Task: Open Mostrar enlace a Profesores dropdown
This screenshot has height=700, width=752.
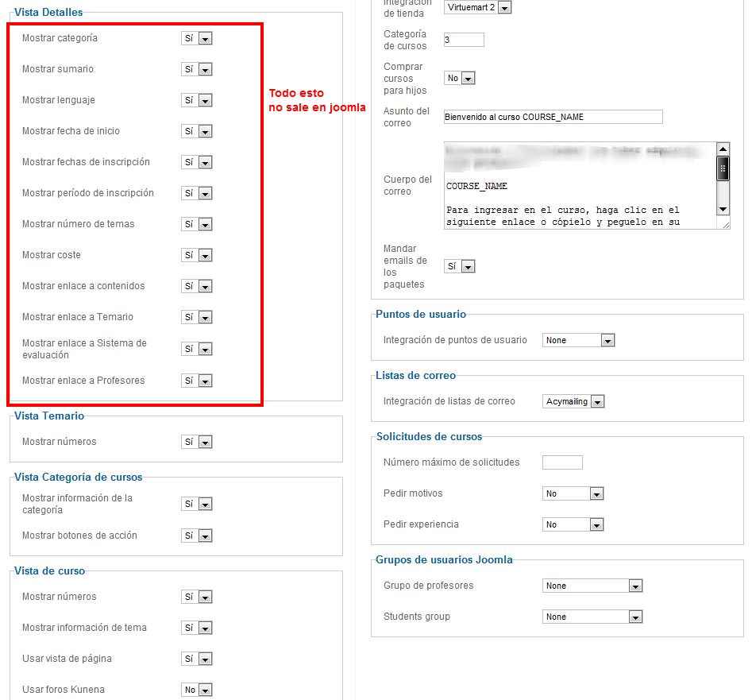Action: 196,381
